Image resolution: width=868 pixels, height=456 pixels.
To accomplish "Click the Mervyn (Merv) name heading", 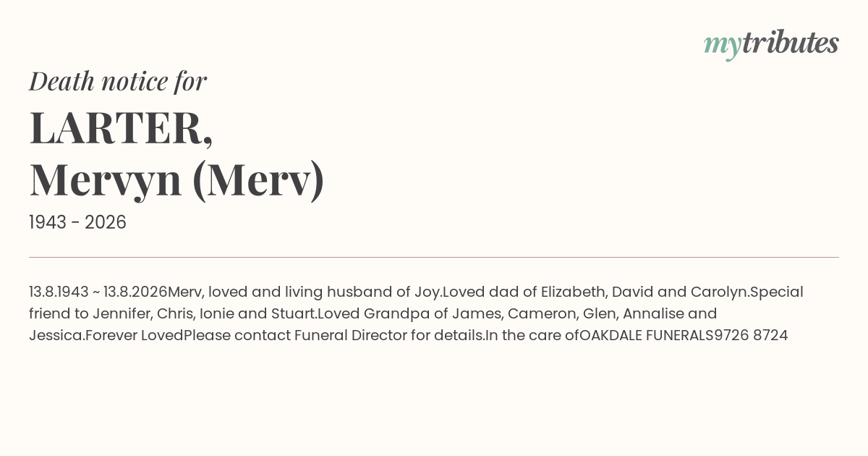I will pyautogui.click(x=177, y=180).
